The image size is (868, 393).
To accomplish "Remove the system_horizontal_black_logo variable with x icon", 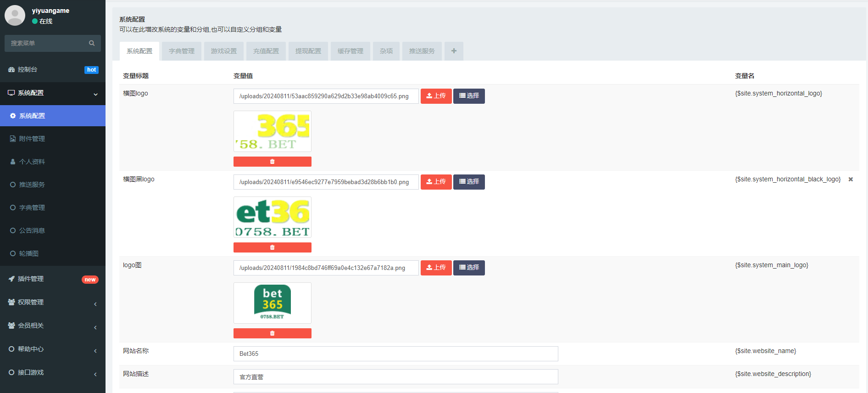I will 851,180.
